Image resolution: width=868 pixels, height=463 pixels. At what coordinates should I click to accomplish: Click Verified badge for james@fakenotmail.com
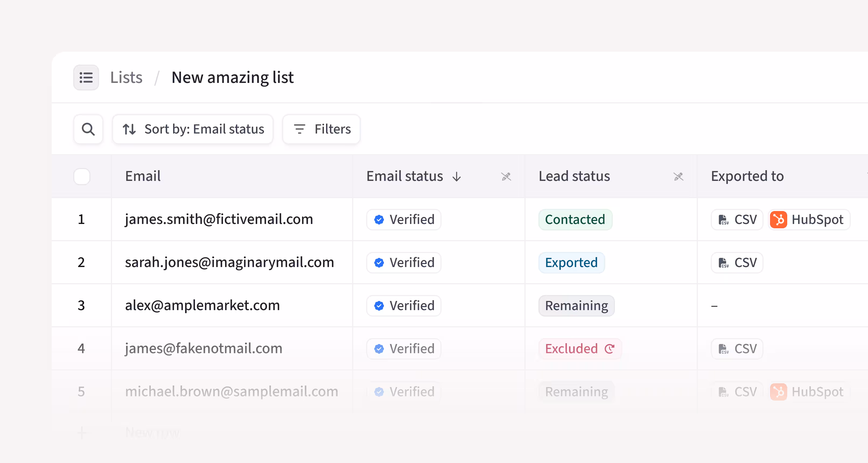tap(404, 349)
